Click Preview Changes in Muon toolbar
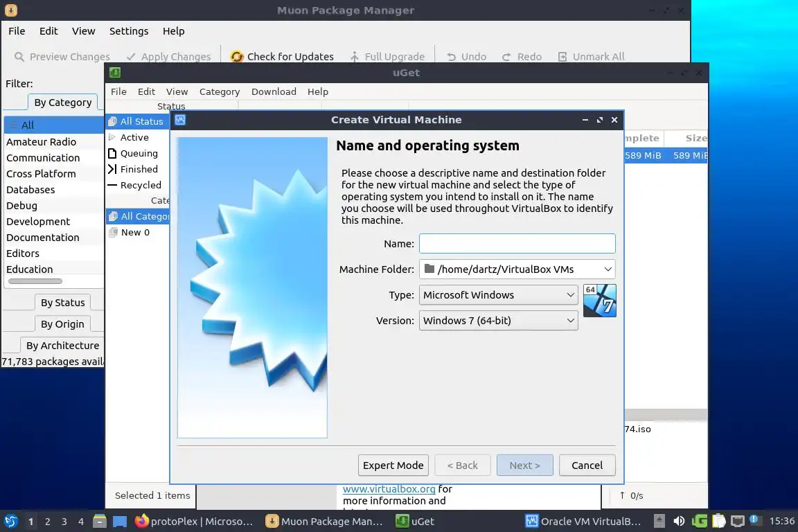The height and width of the screenshot is (532, 798). pyautogui.click(x=62, y=57)
